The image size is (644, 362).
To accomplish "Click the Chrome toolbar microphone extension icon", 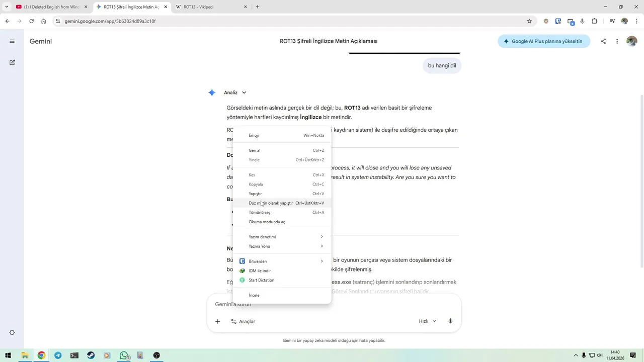I will point(583,21).
